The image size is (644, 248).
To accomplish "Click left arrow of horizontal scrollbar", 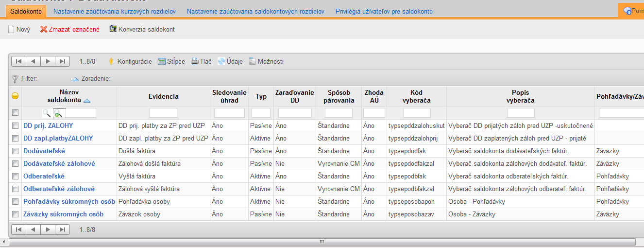I will pos(4,241).
